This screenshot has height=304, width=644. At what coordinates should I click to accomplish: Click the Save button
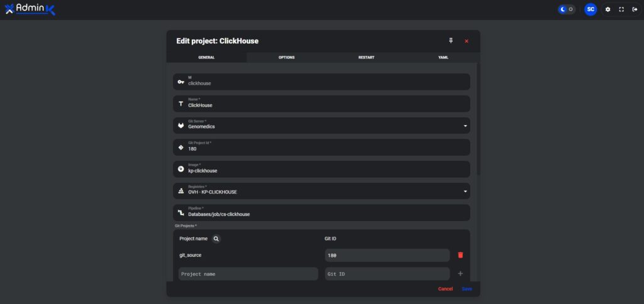click(467, 289)
